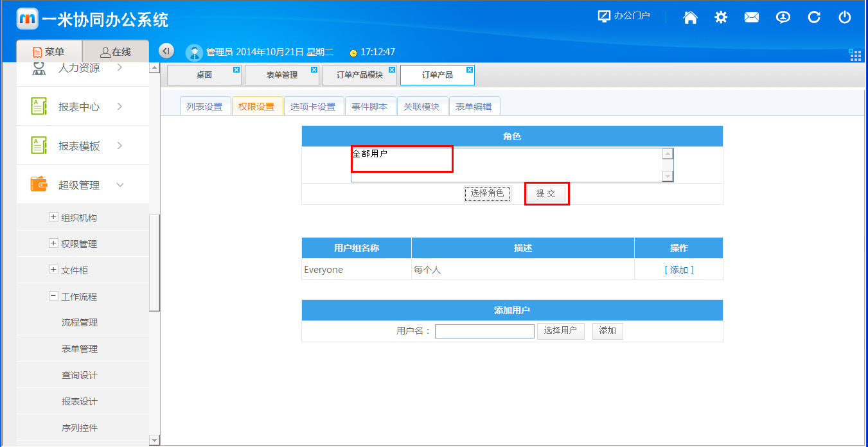Open the 选项卡设置 tab

313,107
